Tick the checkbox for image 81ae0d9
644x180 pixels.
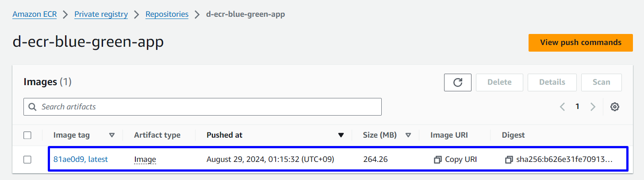tap(27, 160)
